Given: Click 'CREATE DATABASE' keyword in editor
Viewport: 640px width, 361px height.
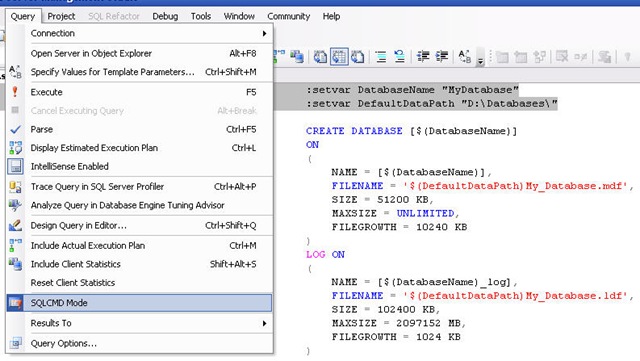Looking at the screenshot, I should pyautogui.click(x=354, y=131).
